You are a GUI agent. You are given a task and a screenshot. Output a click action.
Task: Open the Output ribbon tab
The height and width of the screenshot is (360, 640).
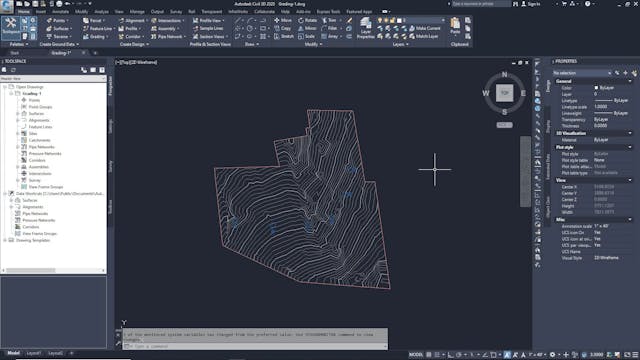[x=157, y=12]
